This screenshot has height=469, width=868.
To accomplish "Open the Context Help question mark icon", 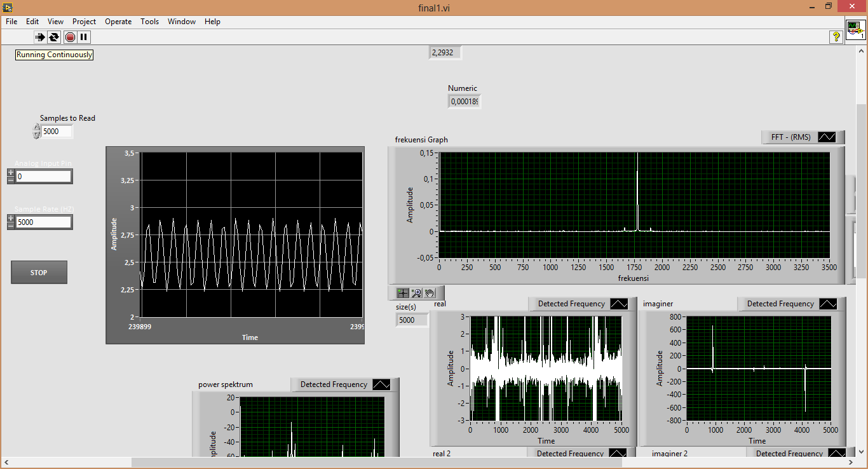I will click(836, 37).
